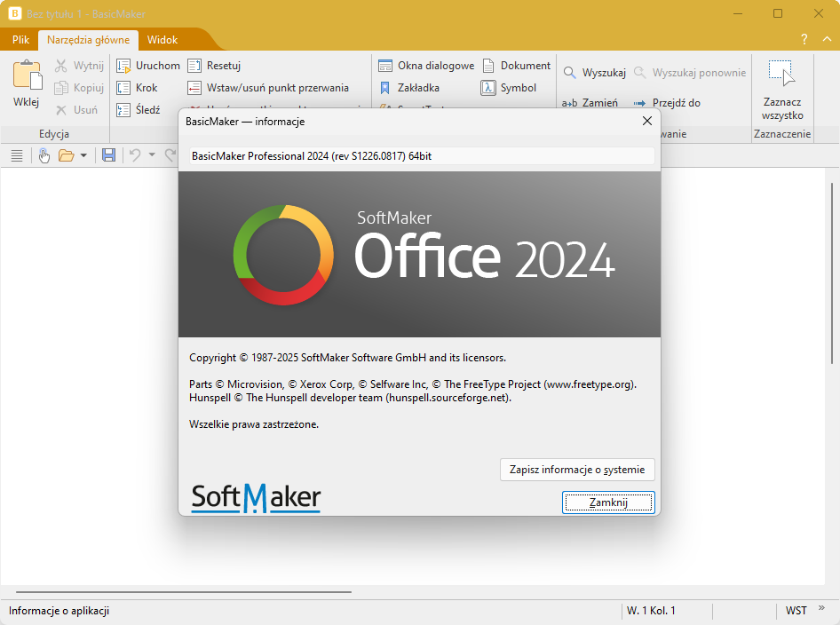Open the Plik menu tab

click(x=21, y=40)
